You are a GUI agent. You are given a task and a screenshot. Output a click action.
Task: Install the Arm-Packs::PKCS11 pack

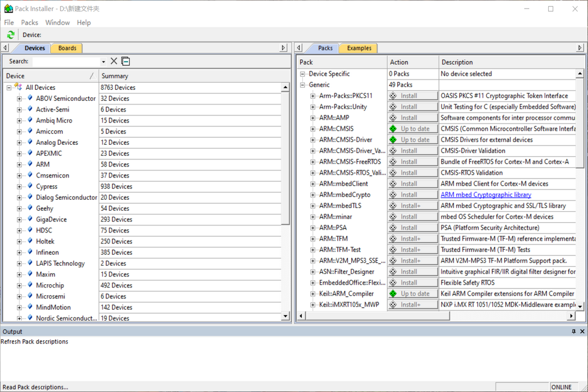(x=413, y=96)
